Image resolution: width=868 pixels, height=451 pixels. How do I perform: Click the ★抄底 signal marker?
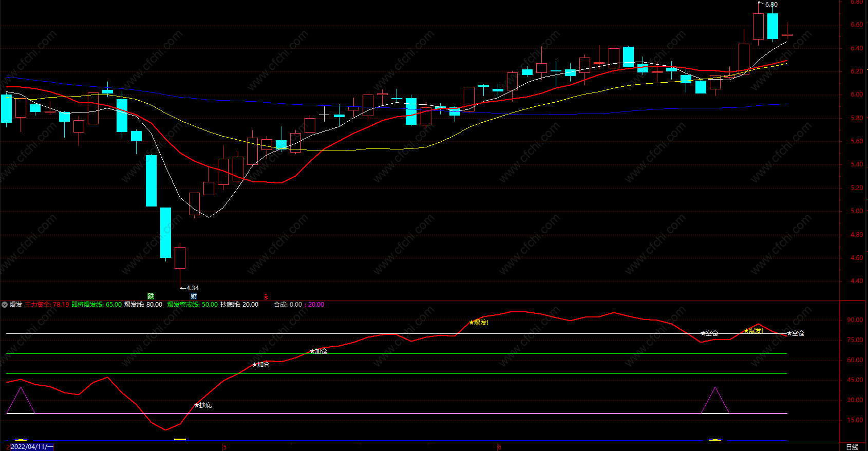tap(203, 405)
